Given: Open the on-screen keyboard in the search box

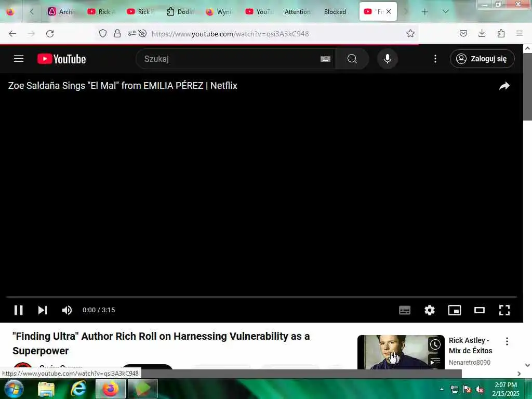Looking at the screenshot, I should point(325,59).
